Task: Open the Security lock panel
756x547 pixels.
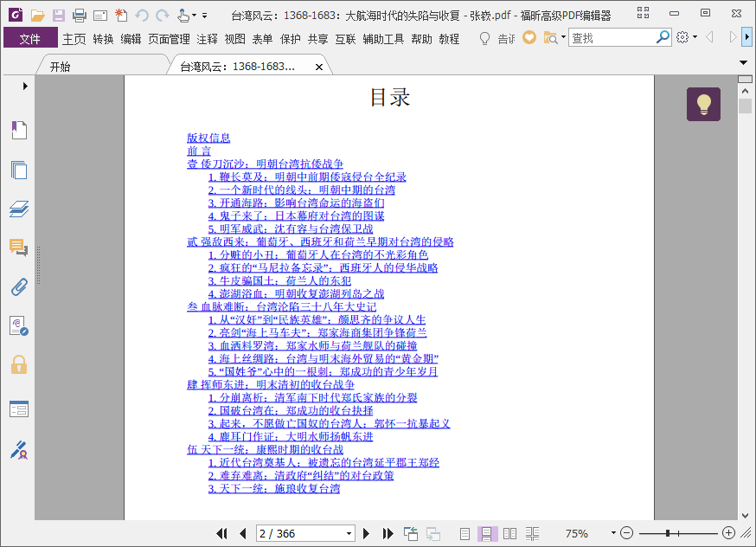Action: [19, 364]
